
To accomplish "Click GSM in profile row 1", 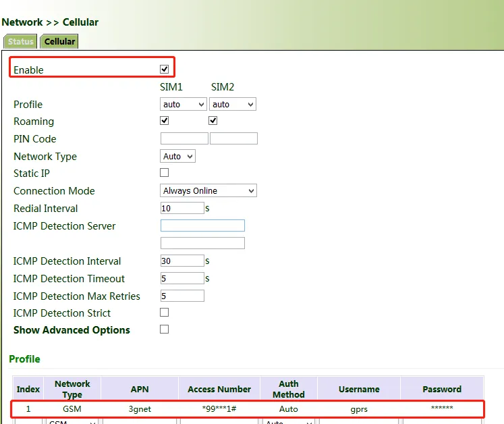I will click(x=72, y=409).
